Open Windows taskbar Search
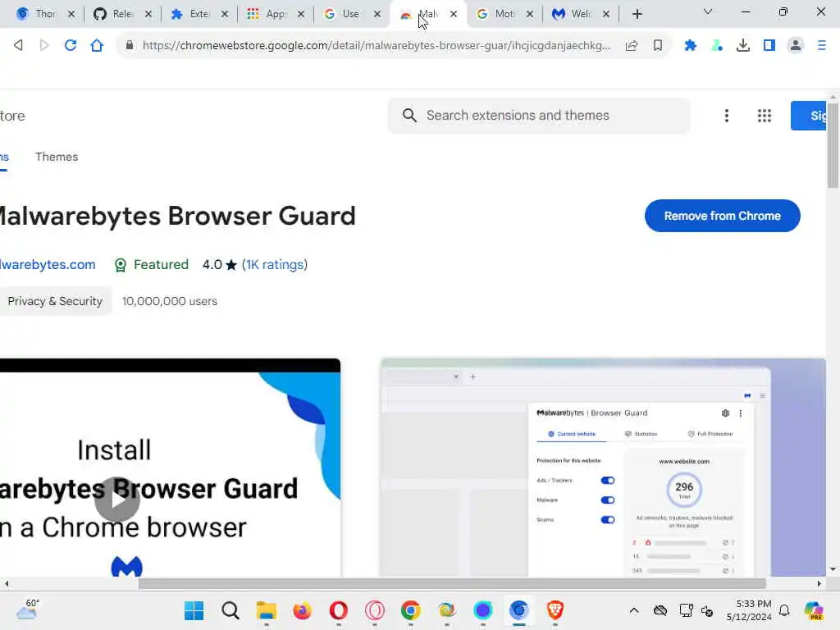This screenshot has width=840, height=630. (231, 610)
